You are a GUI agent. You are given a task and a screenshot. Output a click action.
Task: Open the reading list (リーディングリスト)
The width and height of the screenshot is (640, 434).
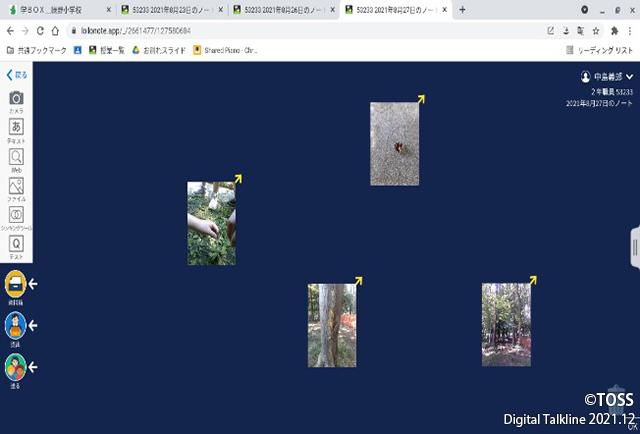[x=599, y=49]
